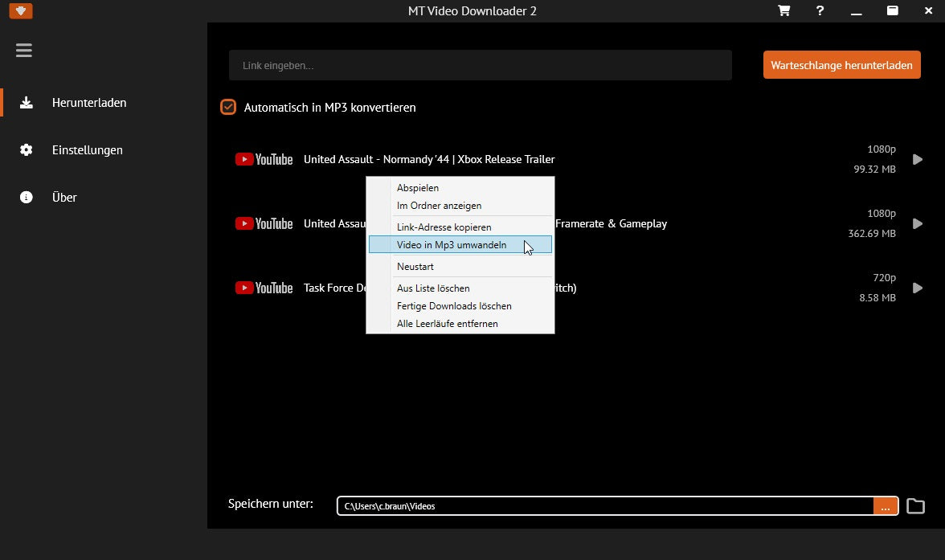Select 'Link-Adresse kopieren' in context menu
Screen dimensions: 945x560
(444, 227)
